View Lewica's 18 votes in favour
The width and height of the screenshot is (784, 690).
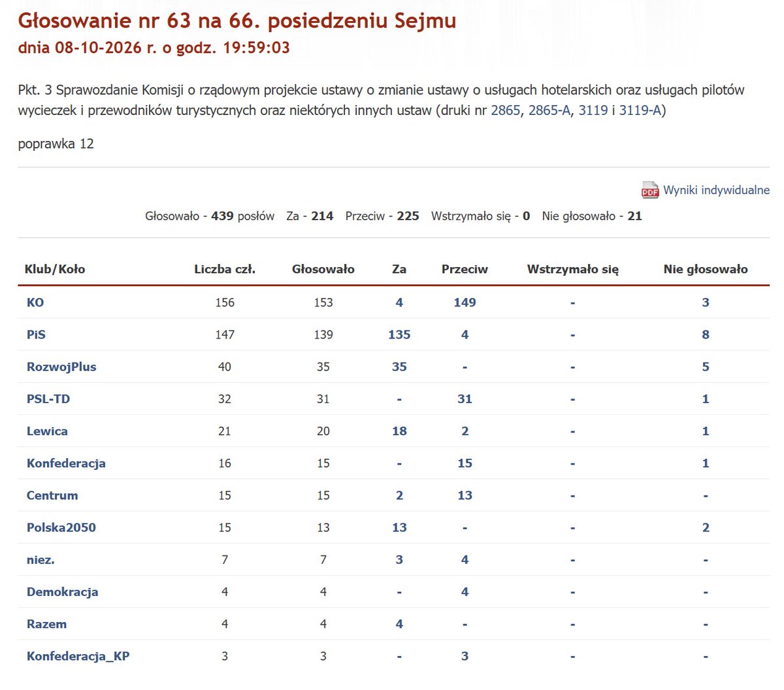pos(399,431)
